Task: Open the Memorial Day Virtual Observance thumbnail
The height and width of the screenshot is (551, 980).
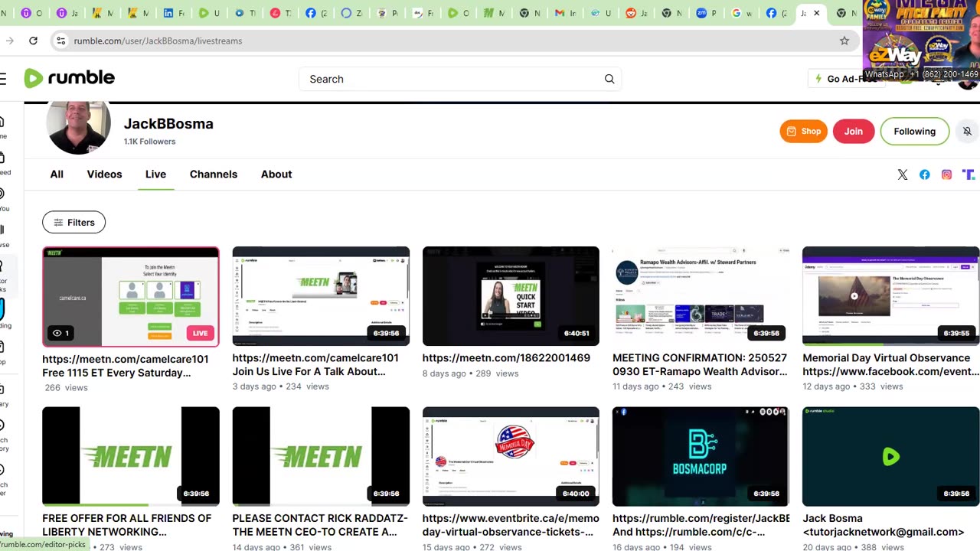Action: tap(890, 296)
